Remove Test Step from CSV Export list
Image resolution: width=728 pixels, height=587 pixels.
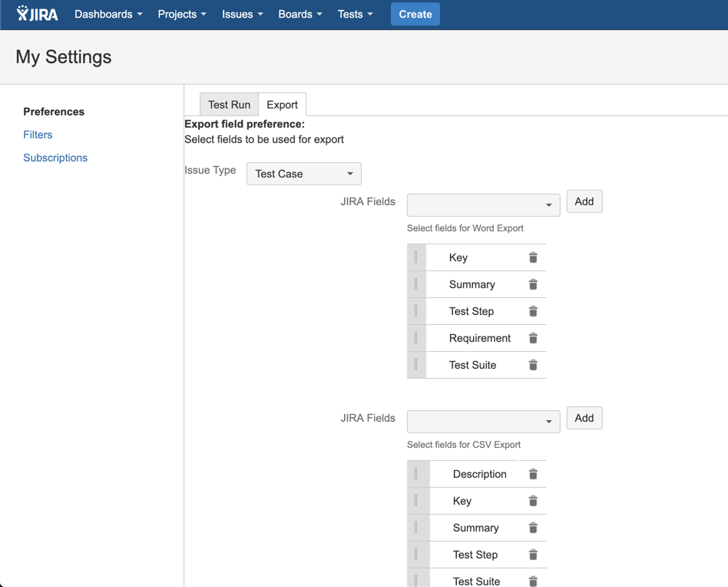pyautogui.click(x=533, y=555)
